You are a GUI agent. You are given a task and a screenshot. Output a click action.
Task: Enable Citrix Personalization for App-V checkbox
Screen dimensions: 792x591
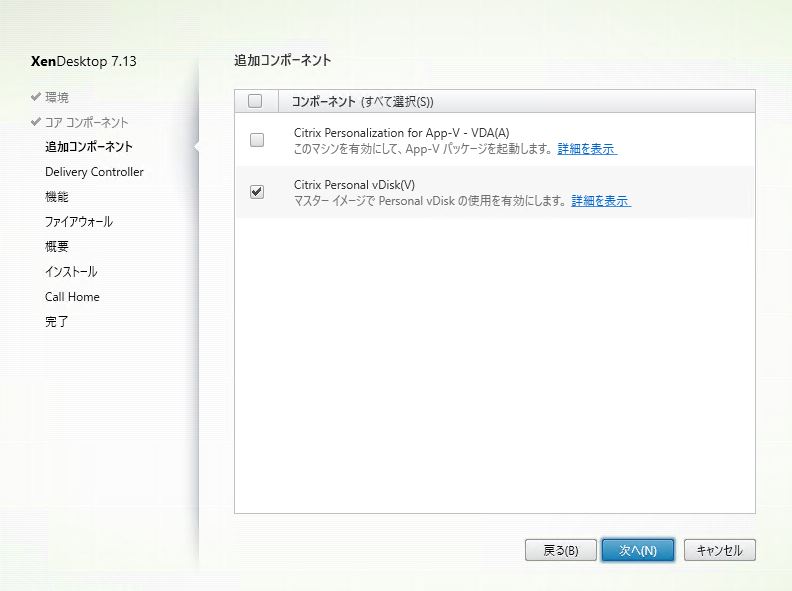[257, 139]
